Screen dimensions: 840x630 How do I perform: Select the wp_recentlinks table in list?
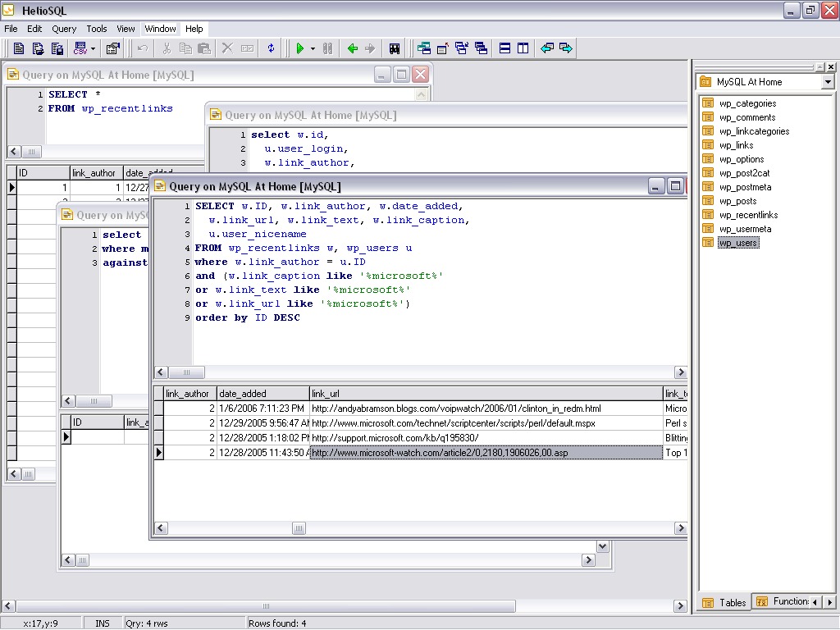748,215
